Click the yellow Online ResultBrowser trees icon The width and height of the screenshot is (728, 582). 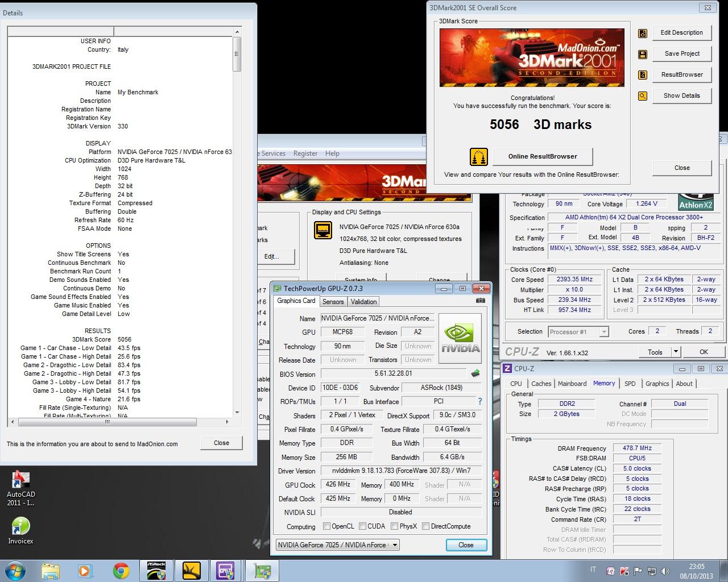point(479,156)
